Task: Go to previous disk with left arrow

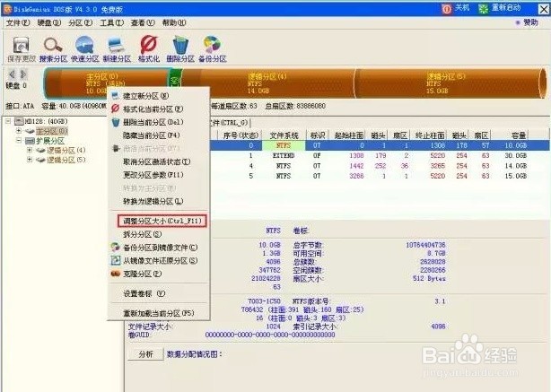Action: (x=13, y=74)
